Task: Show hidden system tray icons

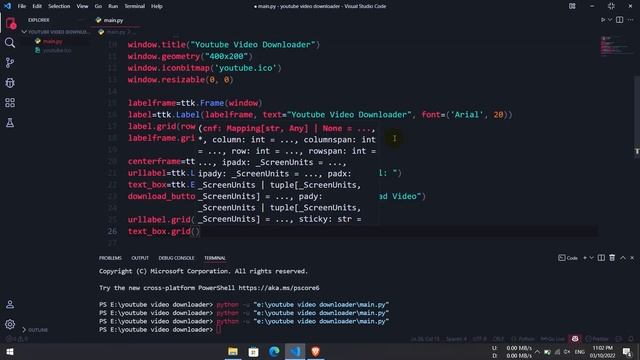Action: [537, 352]
